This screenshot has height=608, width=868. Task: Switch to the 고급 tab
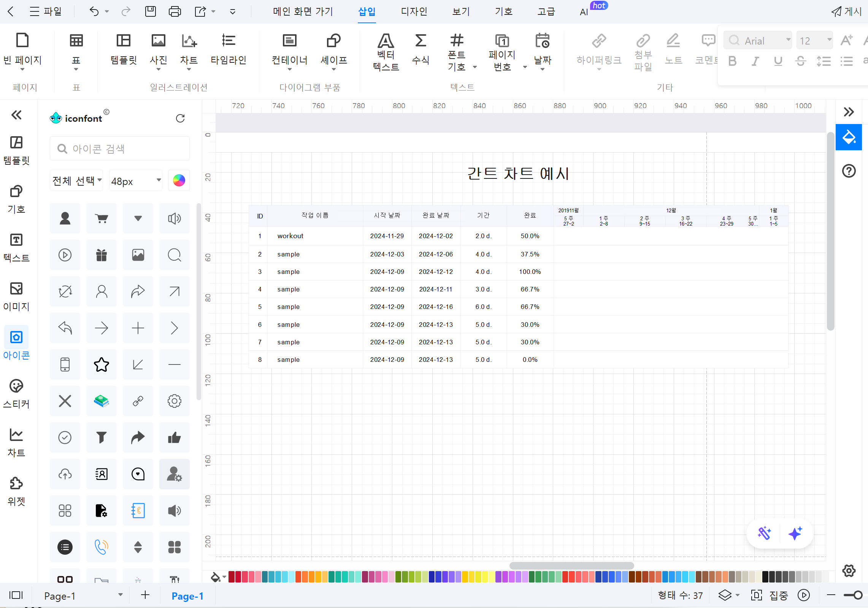[x=546, y=11]
